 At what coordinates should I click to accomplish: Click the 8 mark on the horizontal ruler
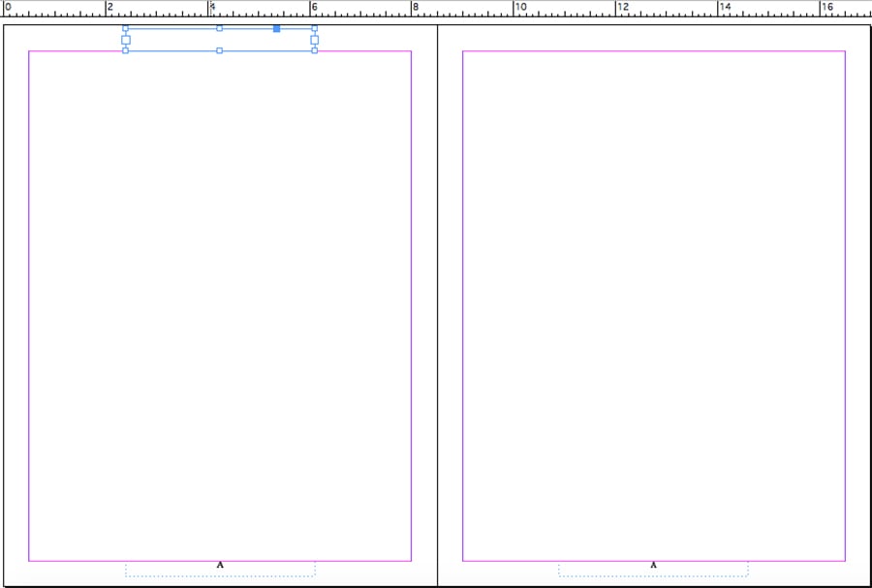(x=415, y=8)
